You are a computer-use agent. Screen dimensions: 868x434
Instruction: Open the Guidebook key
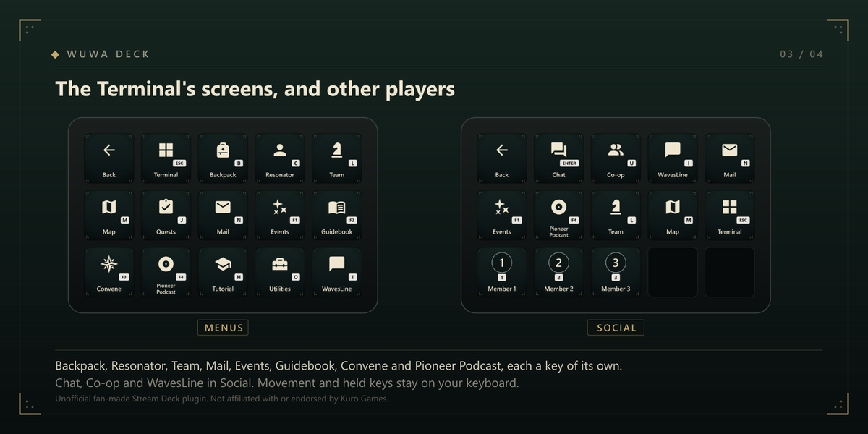pos(337,215)
